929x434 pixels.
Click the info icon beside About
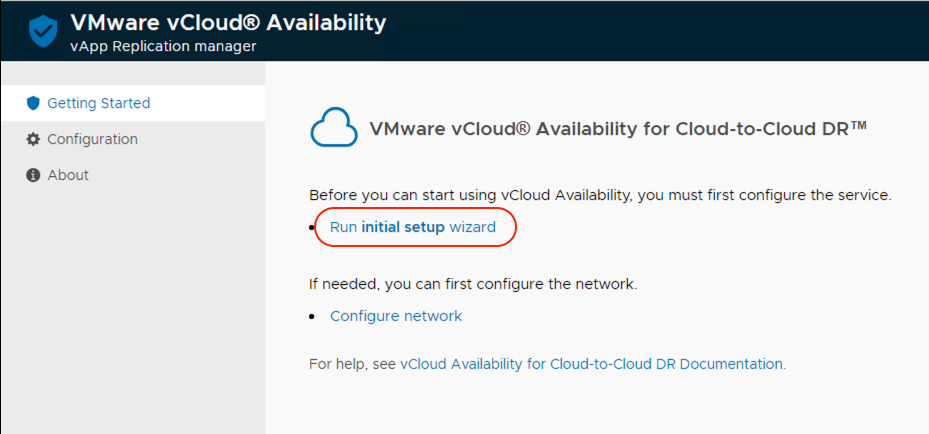pos(33,175)
